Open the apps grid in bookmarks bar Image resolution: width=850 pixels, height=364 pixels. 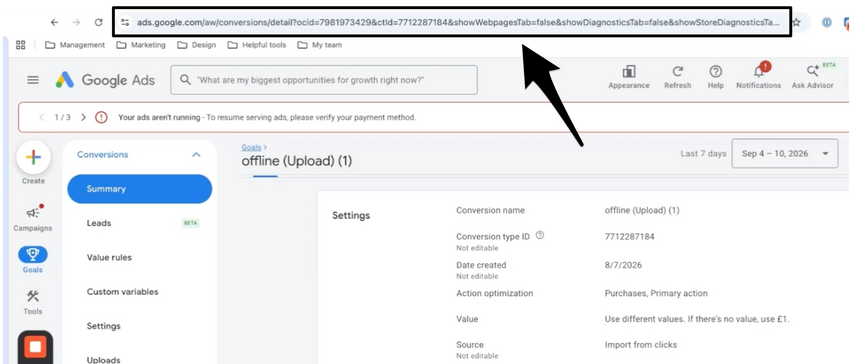coord(21,45)
